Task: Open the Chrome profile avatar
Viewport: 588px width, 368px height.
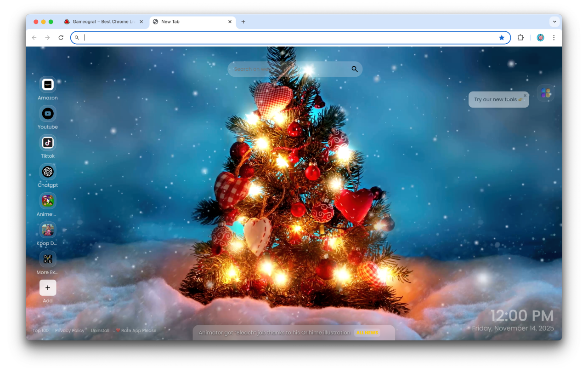Action: [541, 38]
